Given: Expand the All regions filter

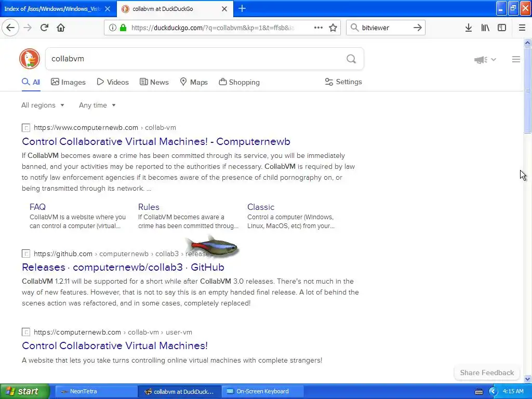Looking at the screenshot, I should point(43,105).
